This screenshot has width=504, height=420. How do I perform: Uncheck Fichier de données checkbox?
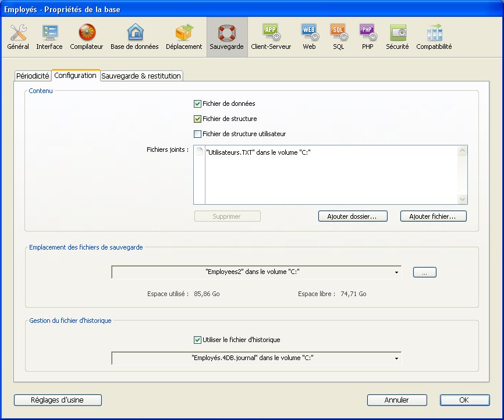[197, 104]
